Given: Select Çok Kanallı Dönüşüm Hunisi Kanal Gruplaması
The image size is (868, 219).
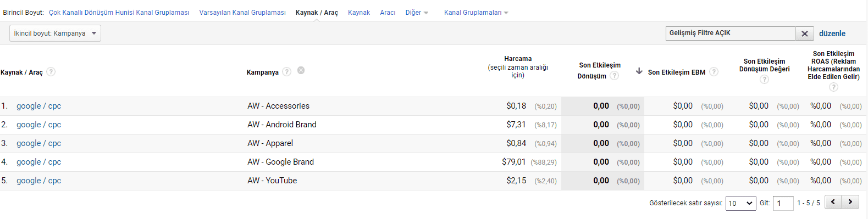Looking at the screenshot, I should pos(119,13).
